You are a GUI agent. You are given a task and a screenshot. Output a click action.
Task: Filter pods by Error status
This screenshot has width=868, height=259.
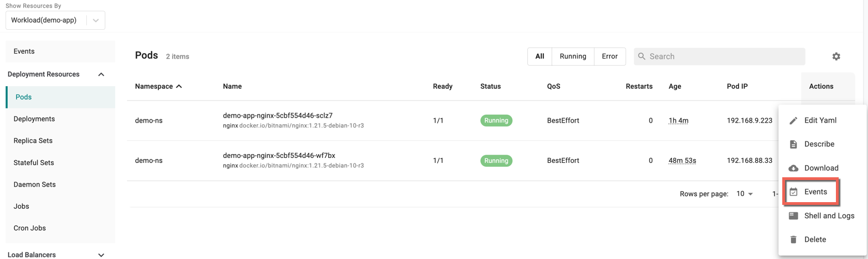point(610,56)
